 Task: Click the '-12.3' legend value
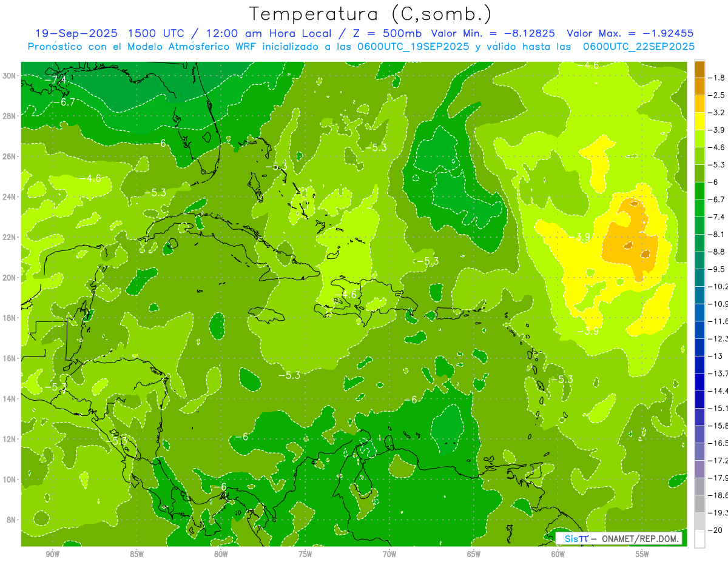coord(718,338)
